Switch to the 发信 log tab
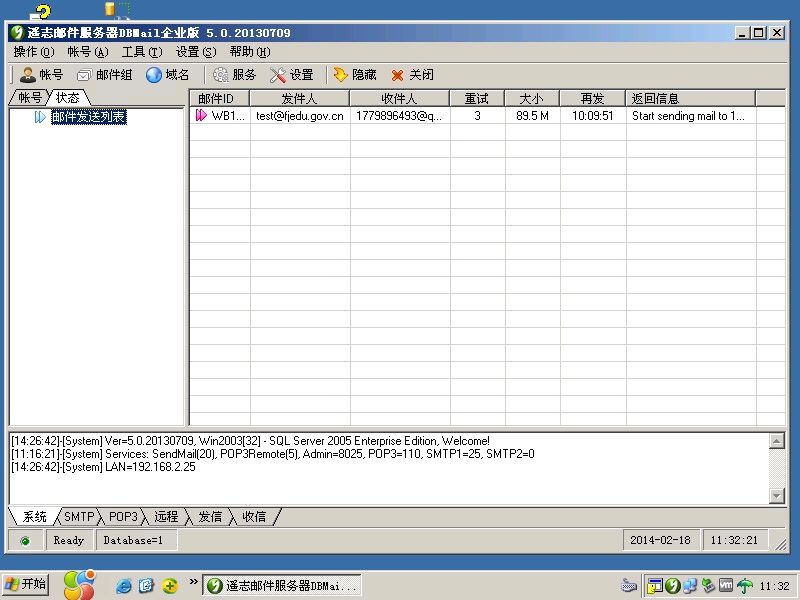Image resolution: width=800 pixels, height=600 pixels. coord(210,517)
